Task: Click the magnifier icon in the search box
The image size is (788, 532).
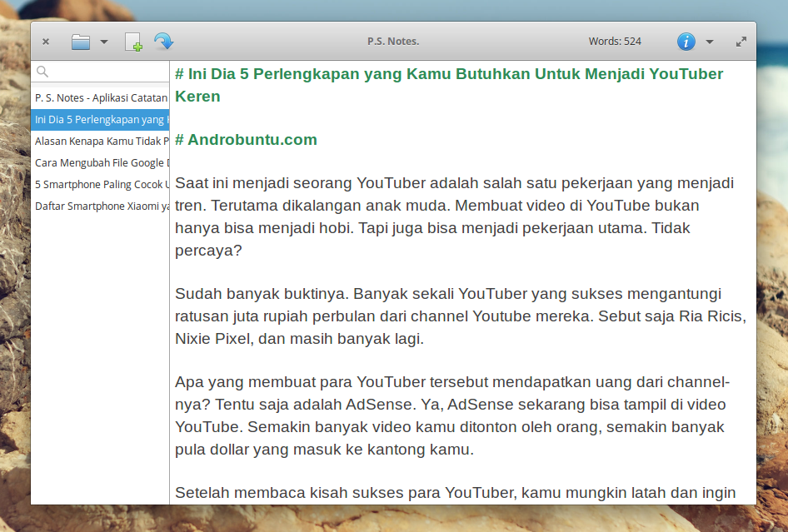Action: [42, 72]
